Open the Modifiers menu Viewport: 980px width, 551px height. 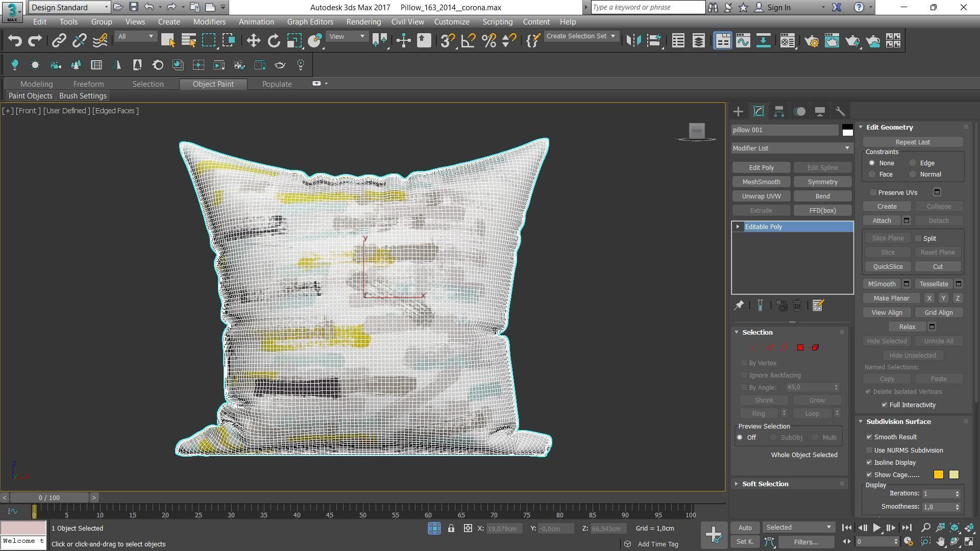pyautogui.click(x=209, y=22)
